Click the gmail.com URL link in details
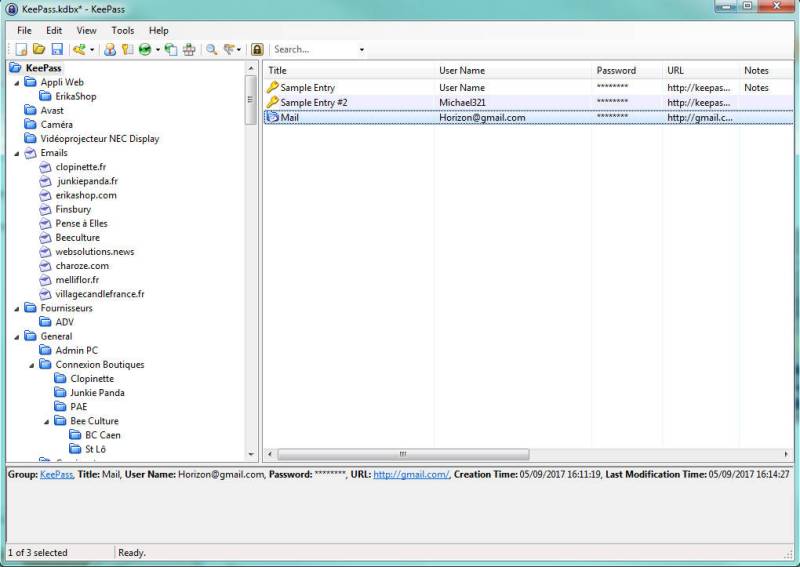This screenshot has height=567, width=800. click(x=410, y=475)
